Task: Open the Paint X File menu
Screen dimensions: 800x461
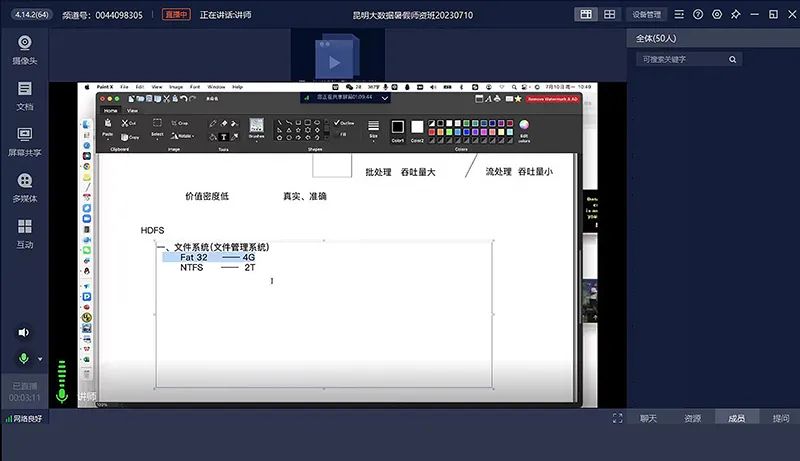Action: click(x=124, y=87)
